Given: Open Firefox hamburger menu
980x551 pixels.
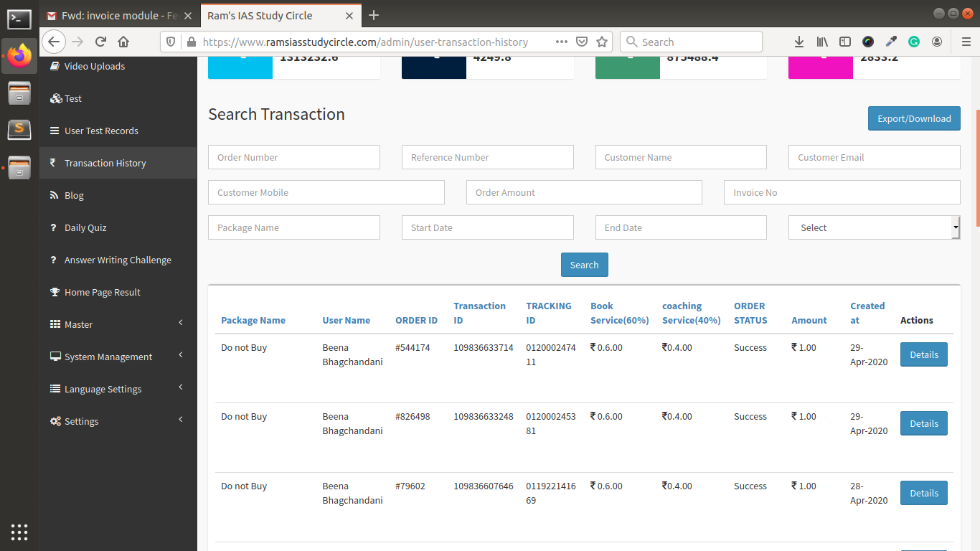Looking at the screenshot, I should tap(966, 42).
